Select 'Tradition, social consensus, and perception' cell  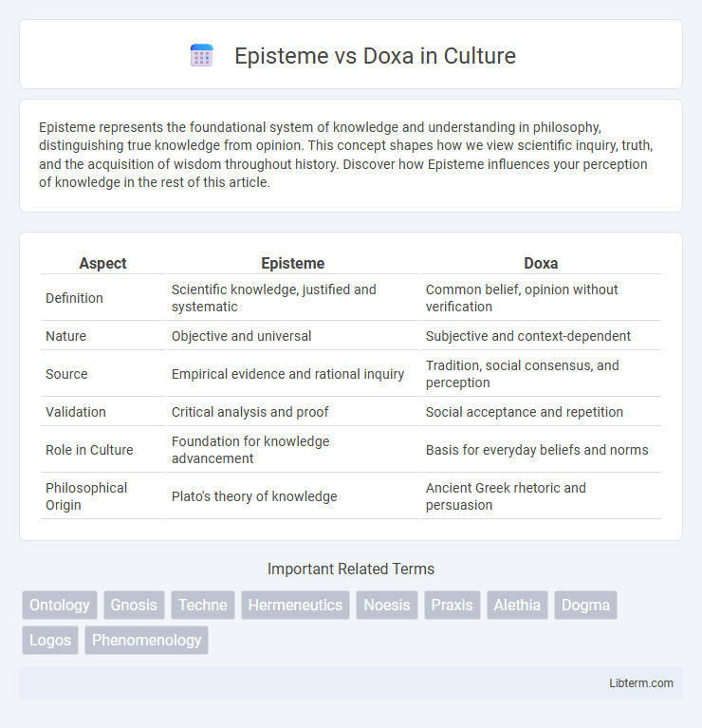pos(541,374)
